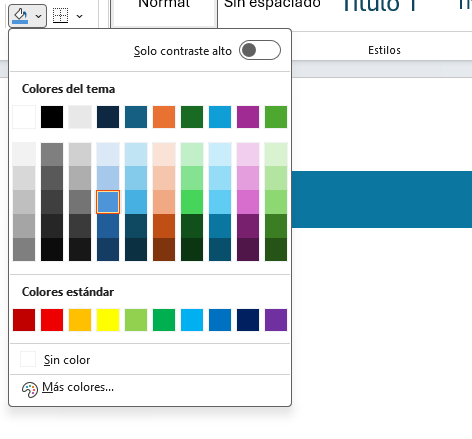
Task: Select the lightest purple tint swatch
Action: [x=248, y=154]
